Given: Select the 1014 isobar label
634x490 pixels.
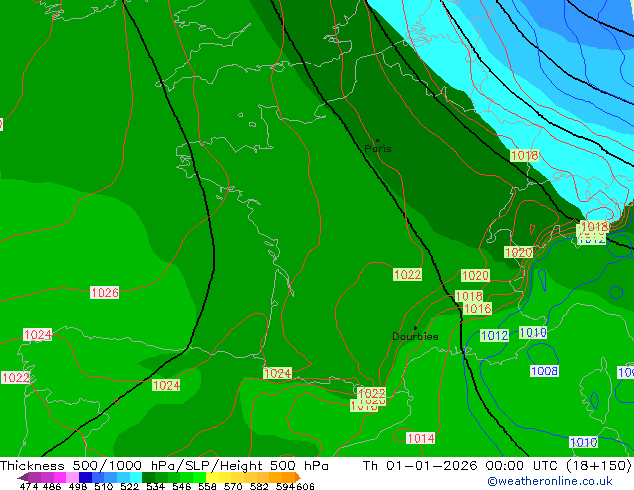Looking at the screenshot, I should click(421, 438).
